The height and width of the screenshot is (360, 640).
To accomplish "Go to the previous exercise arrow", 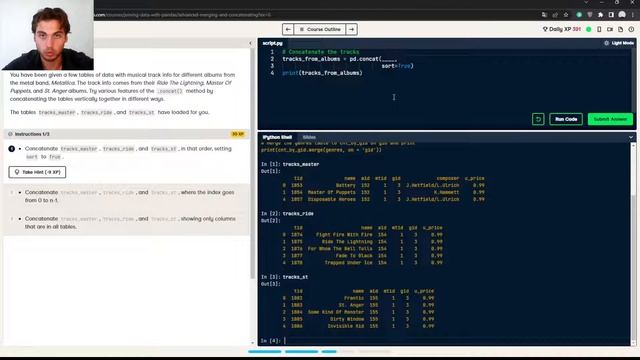I will [288, 29].
